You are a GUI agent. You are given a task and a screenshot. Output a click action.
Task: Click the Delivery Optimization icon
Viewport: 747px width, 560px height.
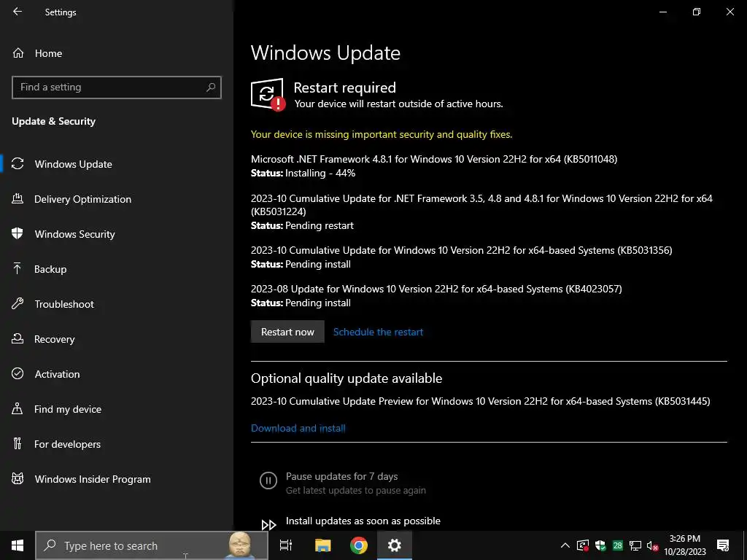(18, 198)
